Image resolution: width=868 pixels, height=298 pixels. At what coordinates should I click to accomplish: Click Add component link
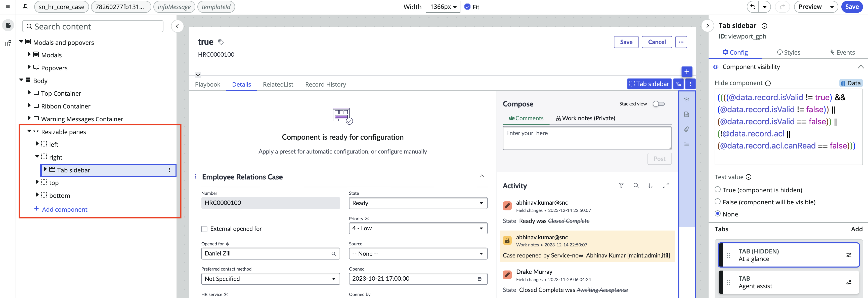pos(61,209)
